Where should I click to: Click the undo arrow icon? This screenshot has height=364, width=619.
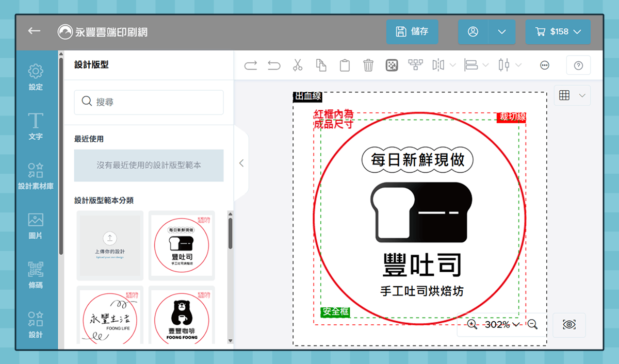pyautogui.click(x=274, y=65)
